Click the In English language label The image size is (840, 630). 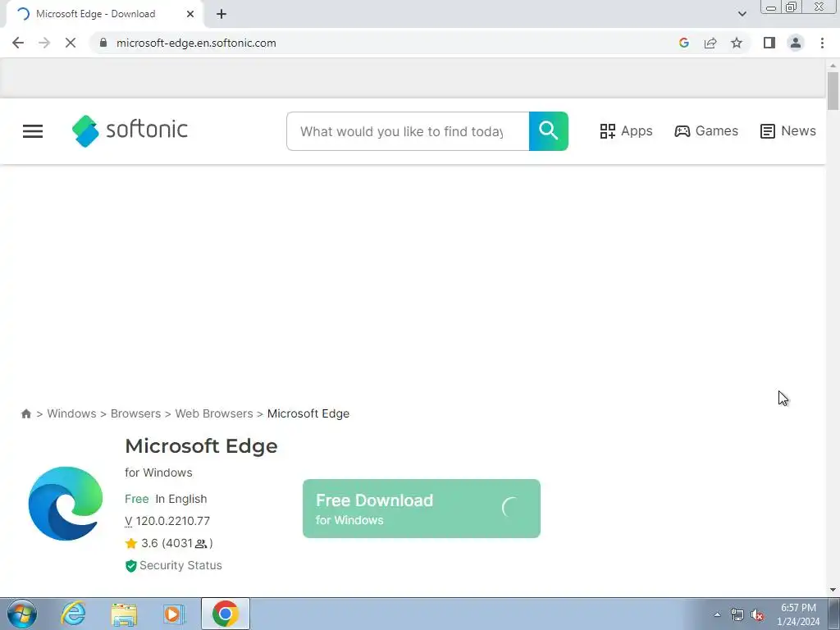pos(181,499)
